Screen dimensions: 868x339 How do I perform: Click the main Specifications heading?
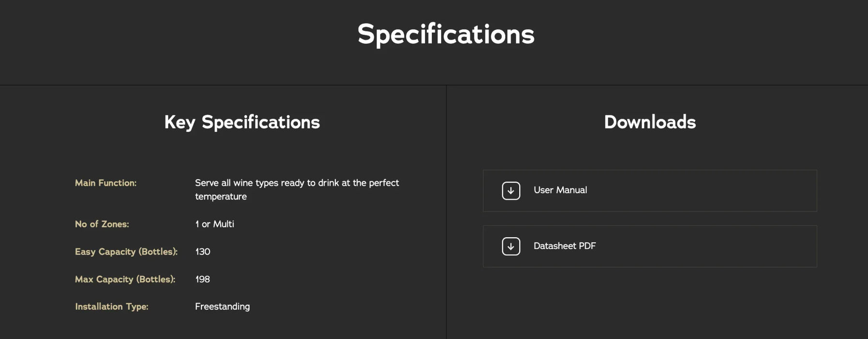point(446,34)
